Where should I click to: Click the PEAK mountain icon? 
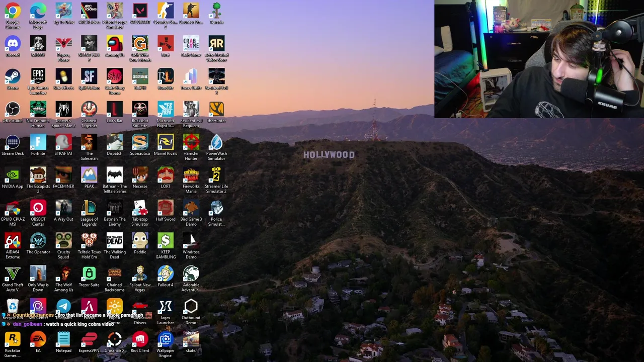coord(89,175)
